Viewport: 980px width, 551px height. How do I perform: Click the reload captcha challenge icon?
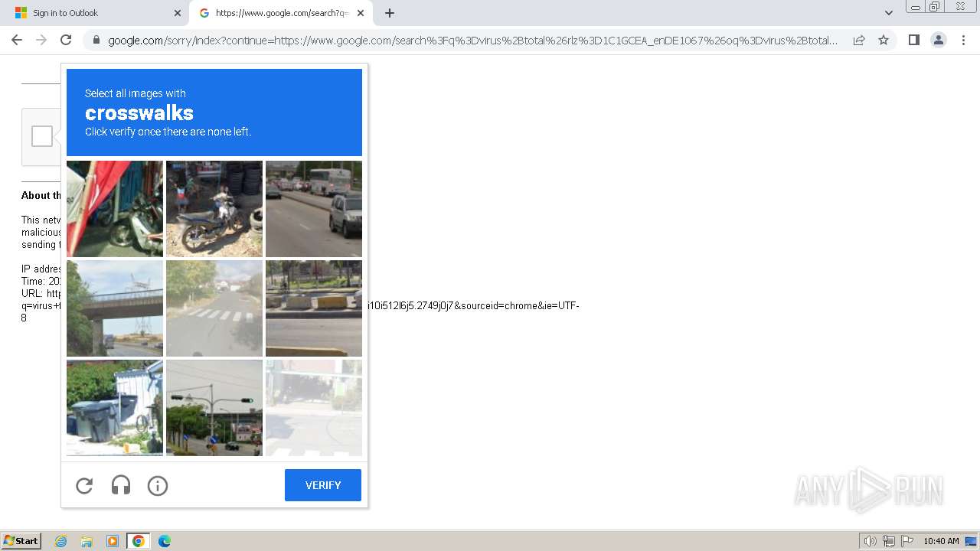(x=84, y=485)
